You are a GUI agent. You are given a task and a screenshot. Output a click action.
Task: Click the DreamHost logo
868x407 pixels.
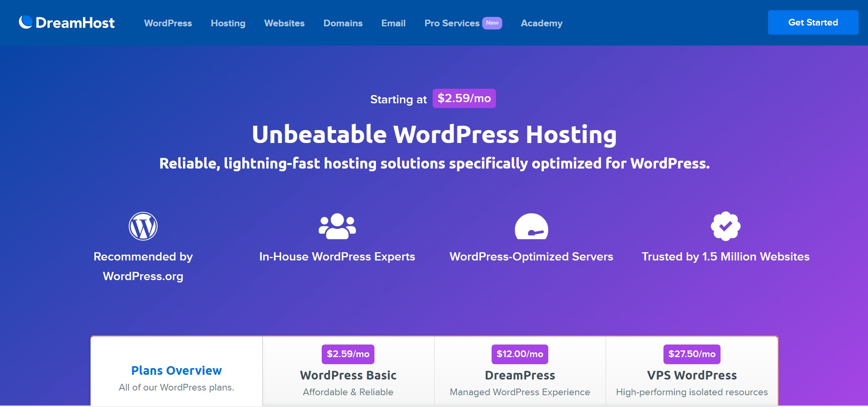pos(67,22)
